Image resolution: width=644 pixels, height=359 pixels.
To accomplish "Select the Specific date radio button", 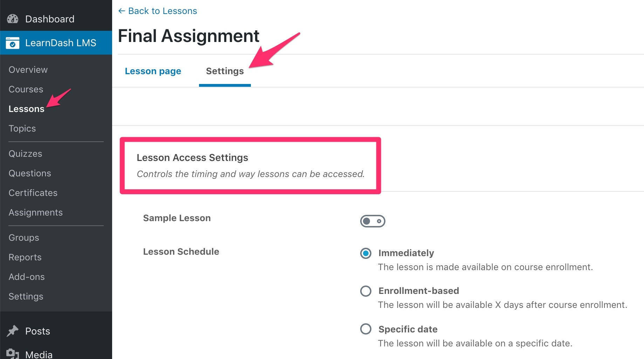I will tap(366, 329).
